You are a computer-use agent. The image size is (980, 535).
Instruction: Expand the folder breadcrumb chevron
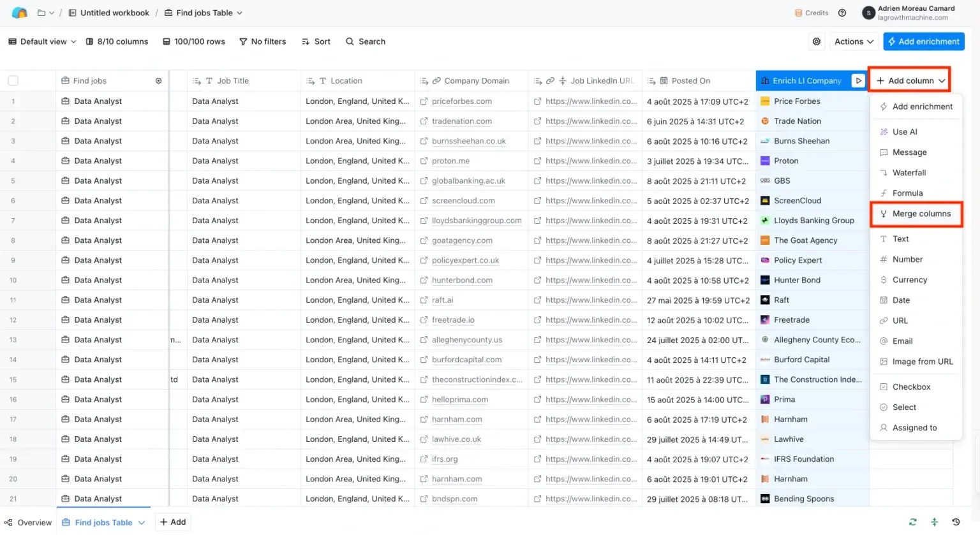point(52,13)
